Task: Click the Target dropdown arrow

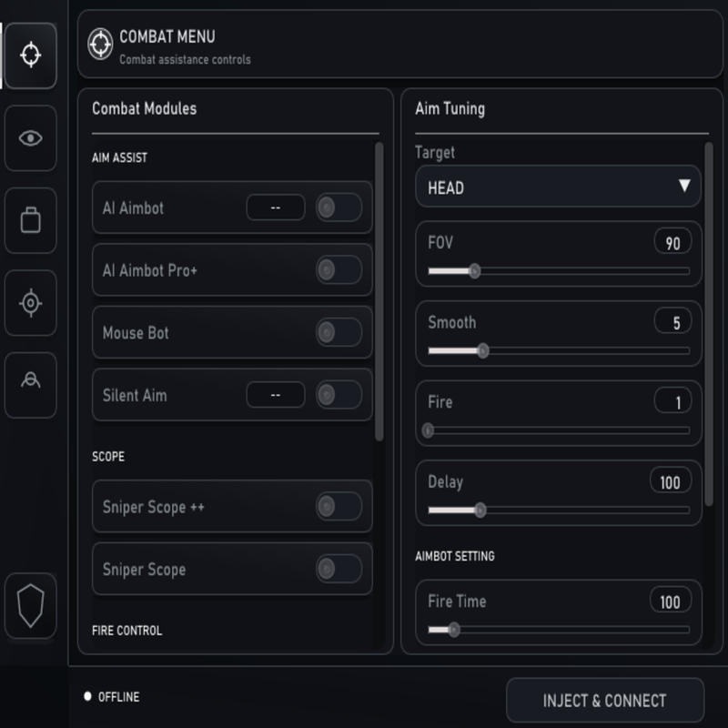Action: (x=684, y=186)
